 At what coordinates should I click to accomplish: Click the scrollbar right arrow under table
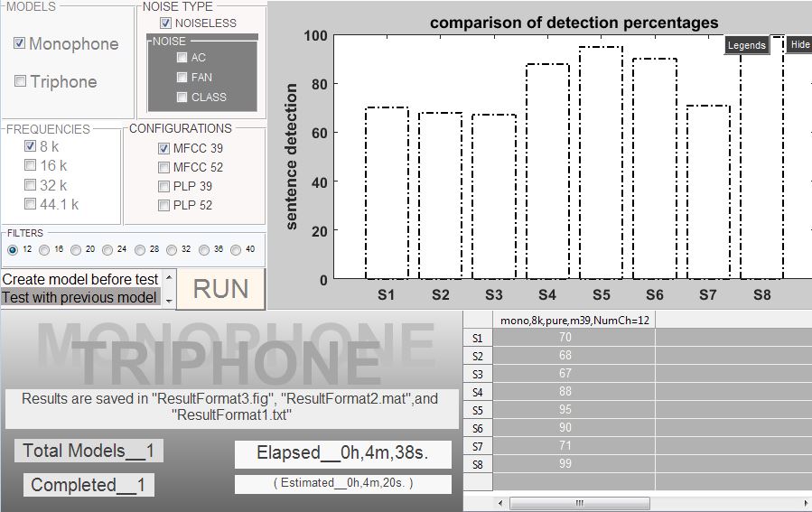pyautogui.click(x=804, y=503)
